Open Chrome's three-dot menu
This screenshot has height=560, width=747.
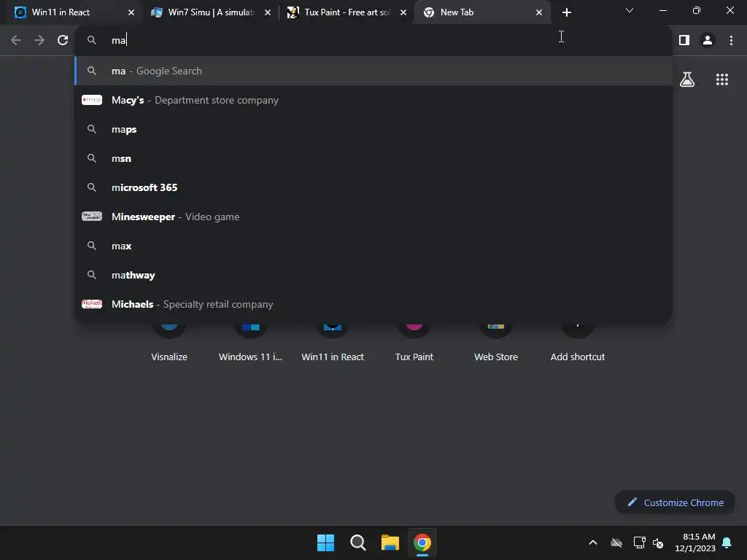731,40
